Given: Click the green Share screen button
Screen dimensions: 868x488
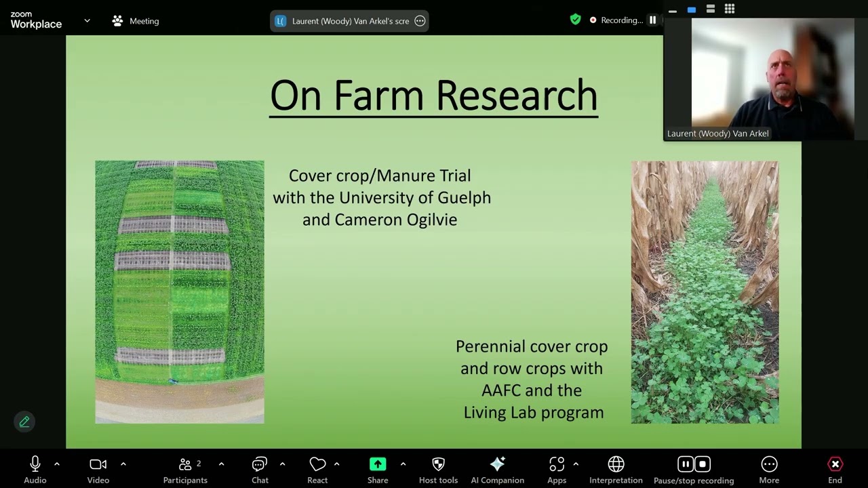Looking at the screenshot, I should pos(378,464).
